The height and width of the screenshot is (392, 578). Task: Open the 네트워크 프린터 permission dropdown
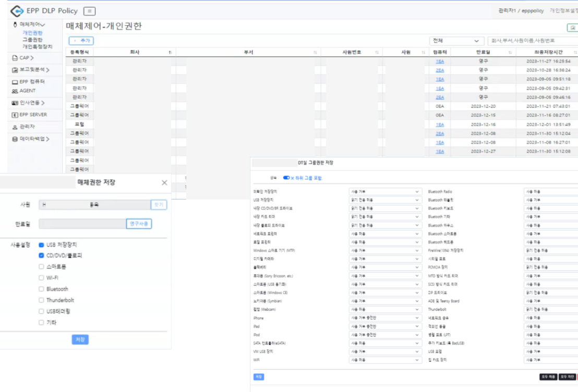(x=385, y=234)
